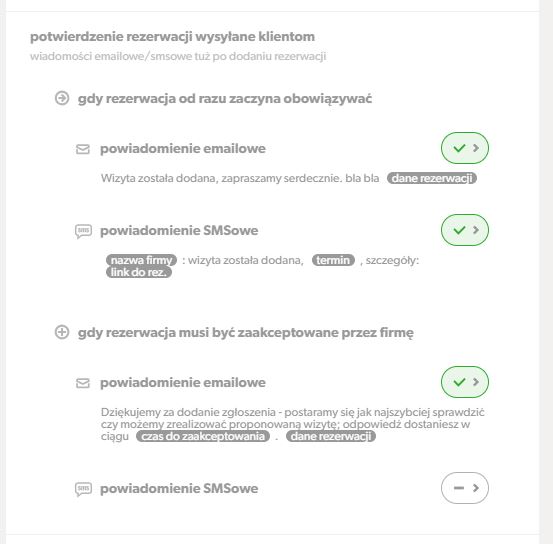Open chevron on the disabled SMS notification pill
Viewport: 553px width, 544px height.
point(476,488)
